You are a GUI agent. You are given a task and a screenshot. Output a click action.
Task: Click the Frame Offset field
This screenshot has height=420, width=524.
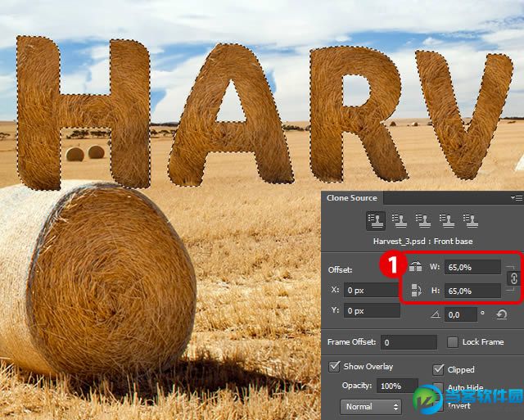[409, 342]
